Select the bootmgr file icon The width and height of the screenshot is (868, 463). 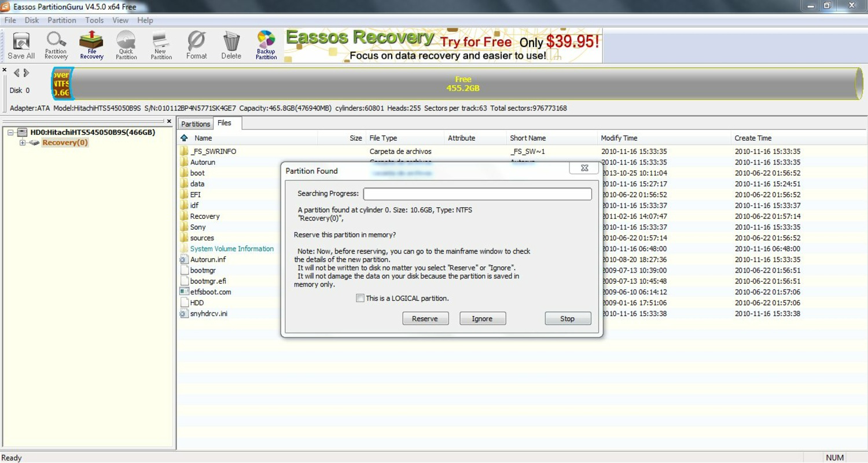point(184,270)
